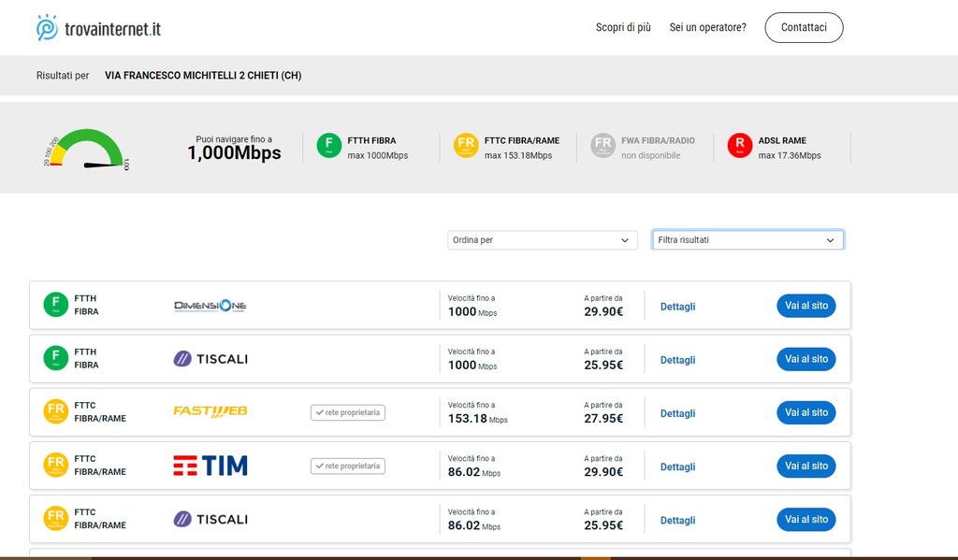The height and width of the screenshot is (560, 958).
Task: View Dettagli for the TIM offer
Action: [677, 467]
